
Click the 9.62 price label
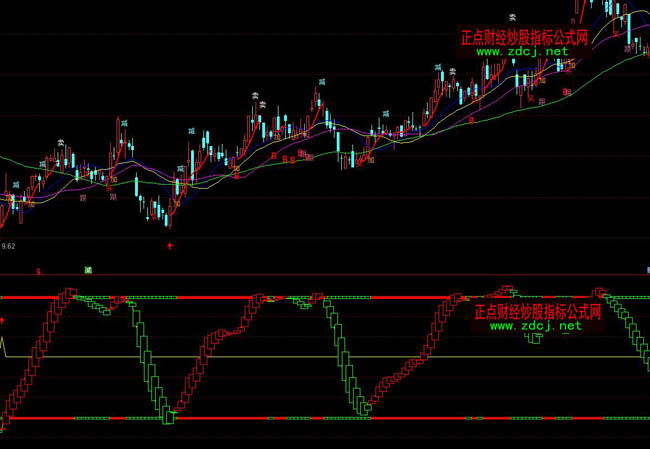click(8, 245)
